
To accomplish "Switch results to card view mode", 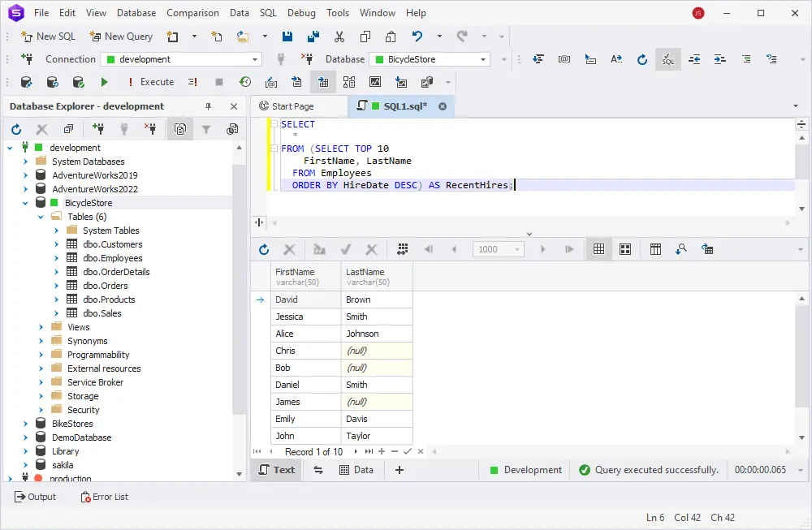I will (625, 249).
